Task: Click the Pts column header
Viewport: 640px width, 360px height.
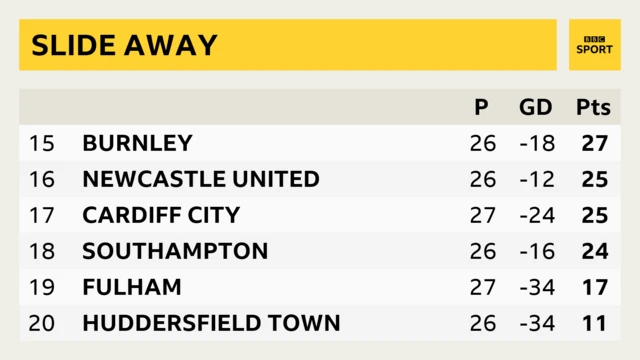Action: [x=593, y=107]
